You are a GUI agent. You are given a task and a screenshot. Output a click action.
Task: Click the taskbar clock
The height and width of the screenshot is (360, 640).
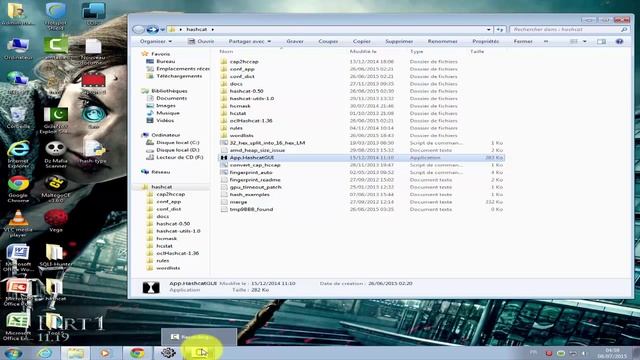(612, 353)
